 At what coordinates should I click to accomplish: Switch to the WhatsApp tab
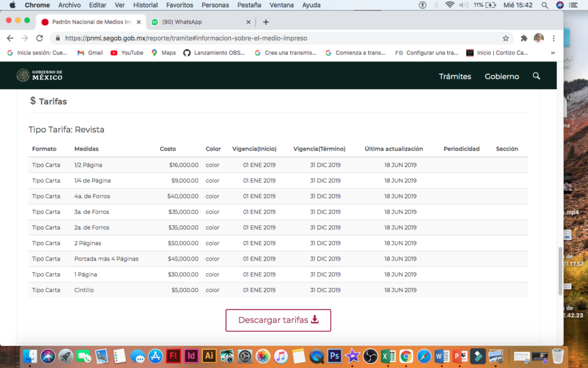point(198,22)
